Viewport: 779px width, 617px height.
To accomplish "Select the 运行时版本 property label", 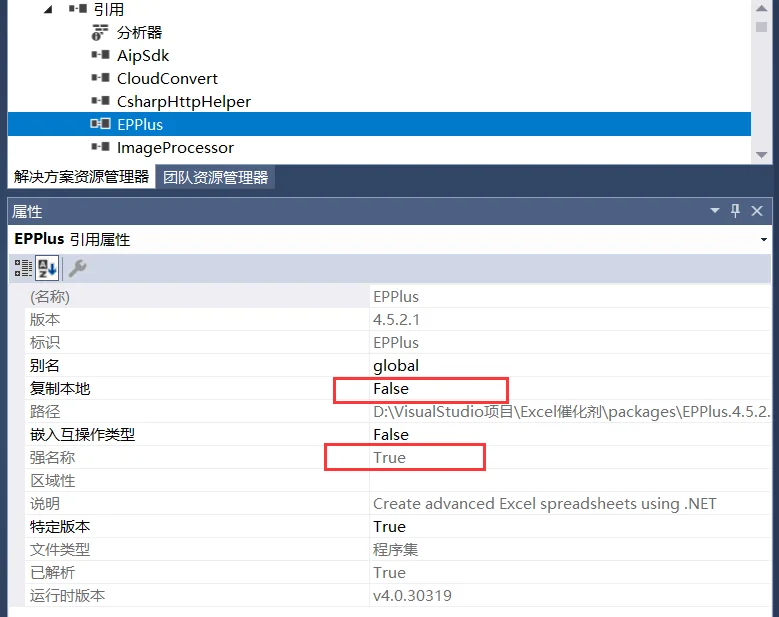I will point(68,596).
